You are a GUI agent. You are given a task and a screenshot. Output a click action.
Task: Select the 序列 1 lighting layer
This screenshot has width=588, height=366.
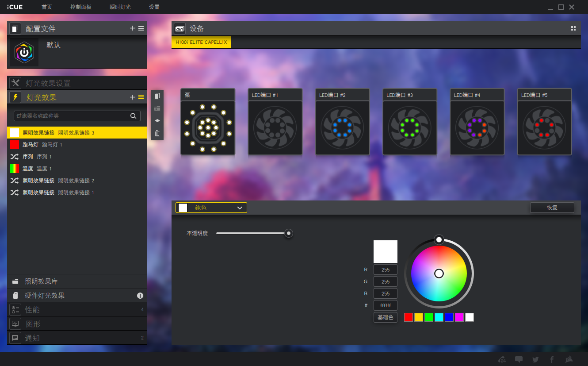coord(77,157)
